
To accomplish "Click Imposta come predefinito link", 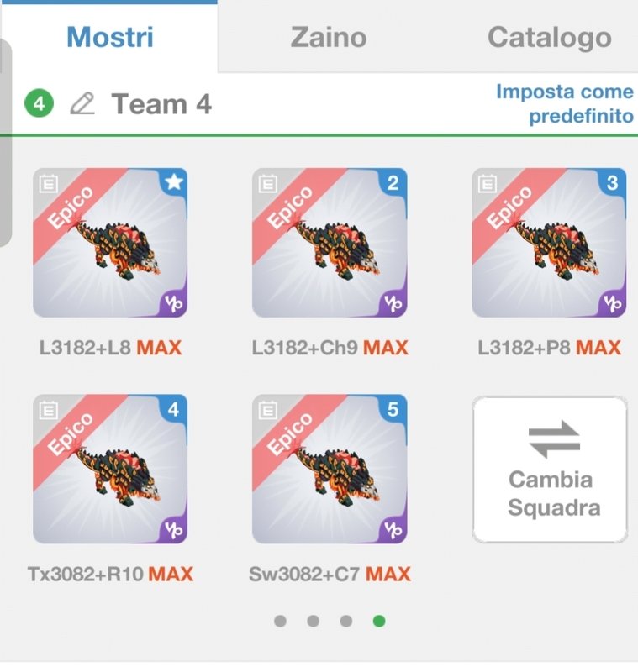I will (564, 103).
